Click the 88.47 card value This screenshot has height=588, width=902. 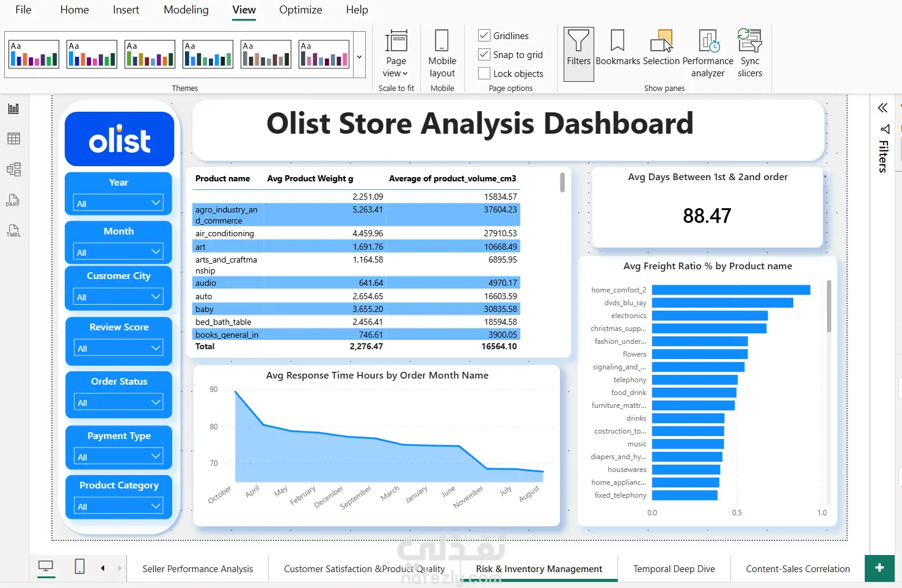pos(707,216)
